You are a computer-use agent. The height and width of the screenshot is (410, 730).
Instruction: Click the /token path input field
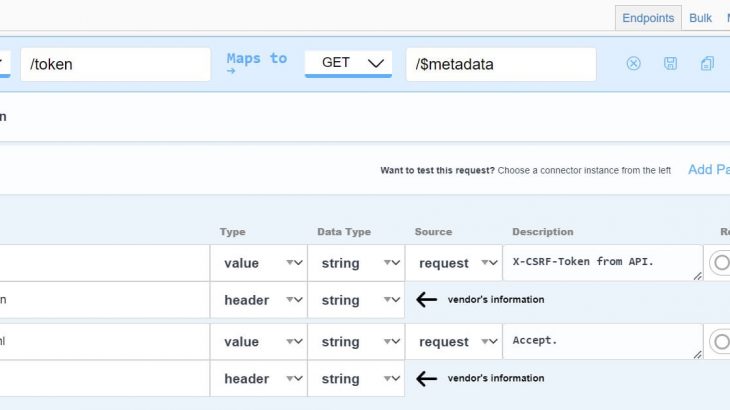(115, 64)
